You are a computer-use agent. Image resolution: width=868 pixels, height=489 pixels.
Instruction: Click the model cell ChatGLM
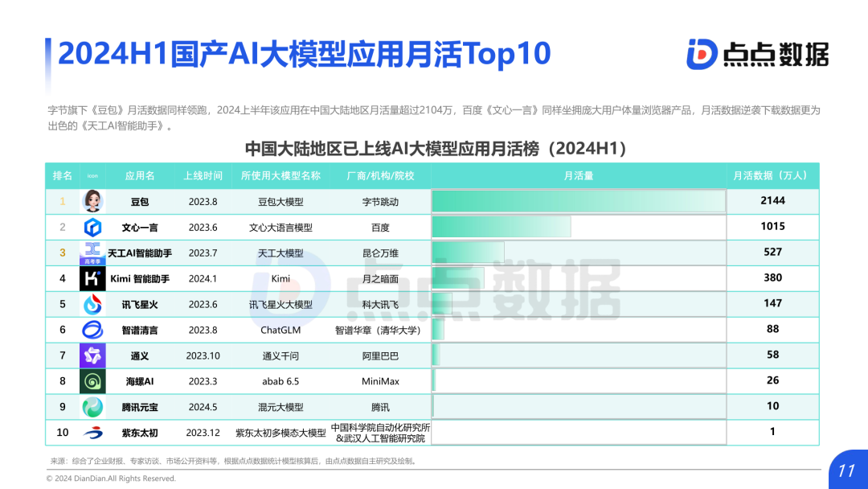pyautogui.click(x=280, y=330)
